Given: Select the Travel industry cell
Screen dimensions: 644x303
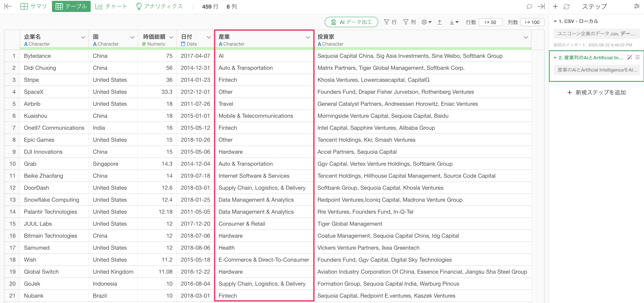Looking at the screenshot, I should pos(264,104).
